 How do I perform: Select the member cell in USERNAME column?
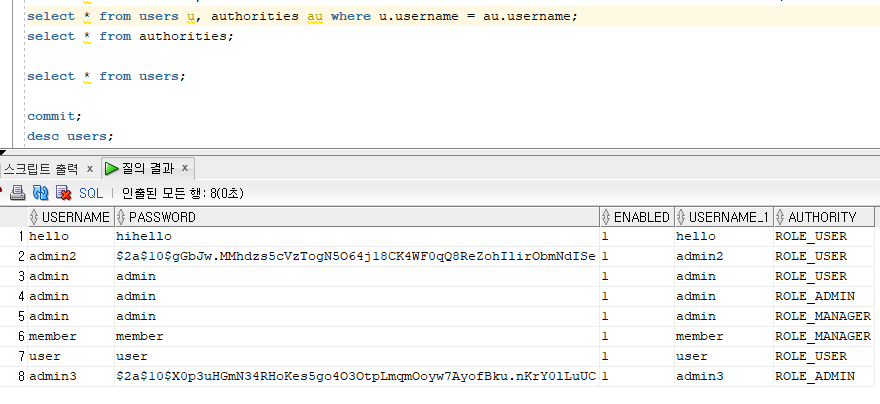pos(71,336)
